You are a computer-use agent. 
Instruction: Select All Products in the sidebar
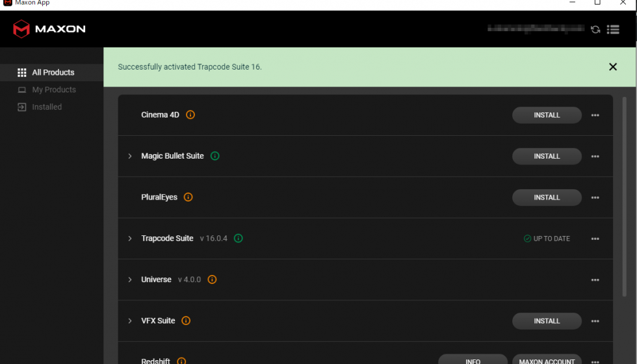(x=51, y=72)
